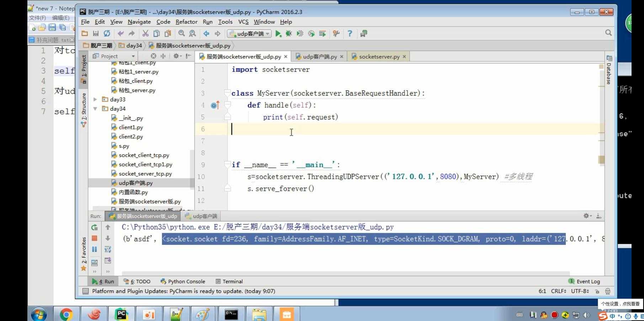Start debugging with the bug icon
This screenshot has width=644, height=321.
point(289,33)
